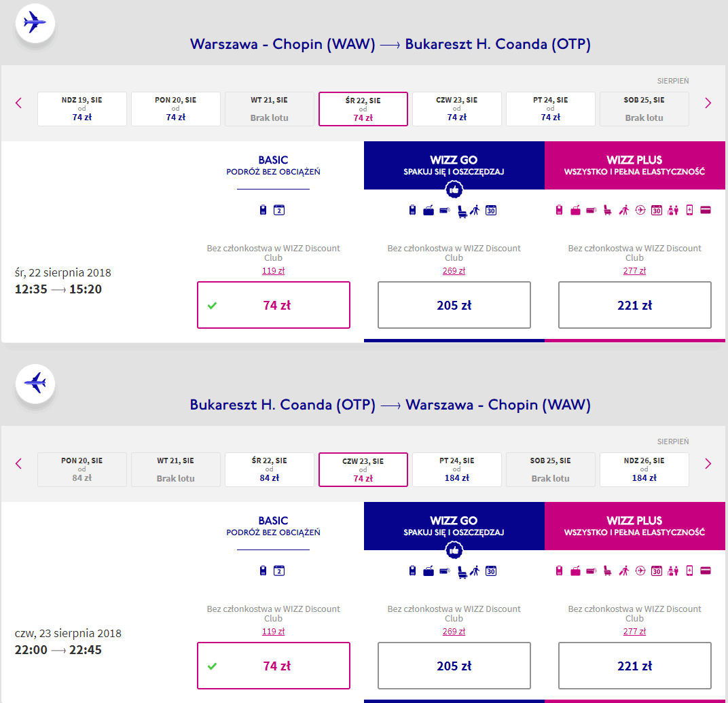Select return date ŚR 22, SIE at 84 zł
The width and height of the screenshot is (728, 703).
(x=270, y=470)
